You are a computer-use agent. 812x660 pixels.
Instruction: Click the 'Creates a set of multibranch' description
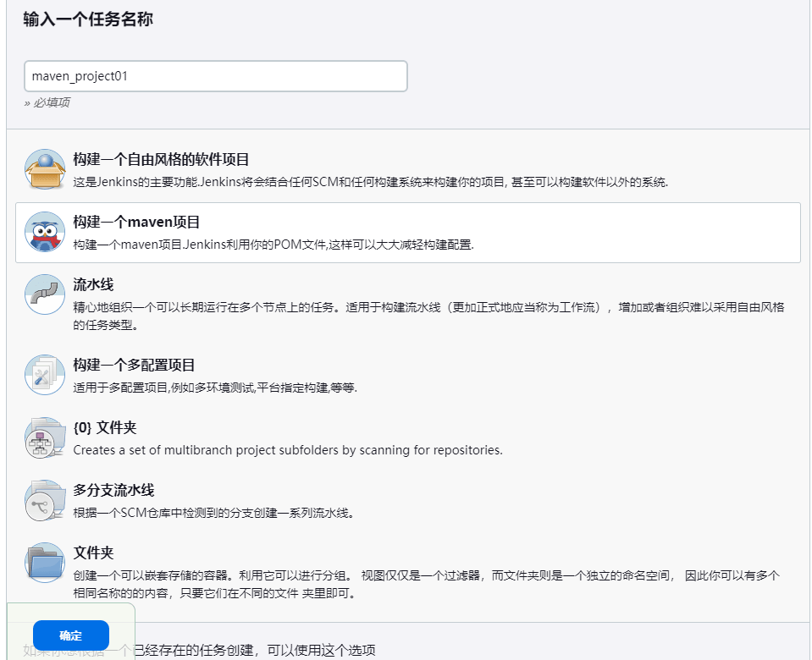pyautogui.click(x=287, y=450)
